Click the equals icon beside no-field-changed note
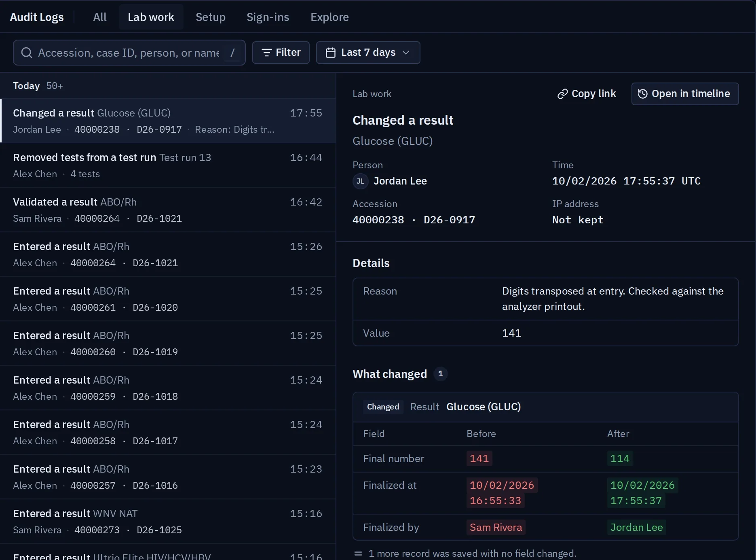The image size is (756, 560). point(358,554)
